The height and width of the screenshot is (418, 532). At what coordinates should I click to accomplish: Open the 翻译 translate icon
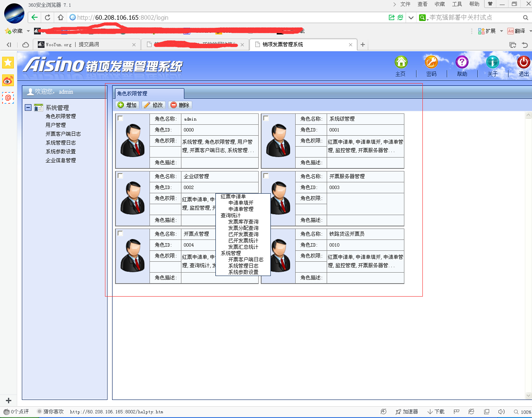pos(511,31)
